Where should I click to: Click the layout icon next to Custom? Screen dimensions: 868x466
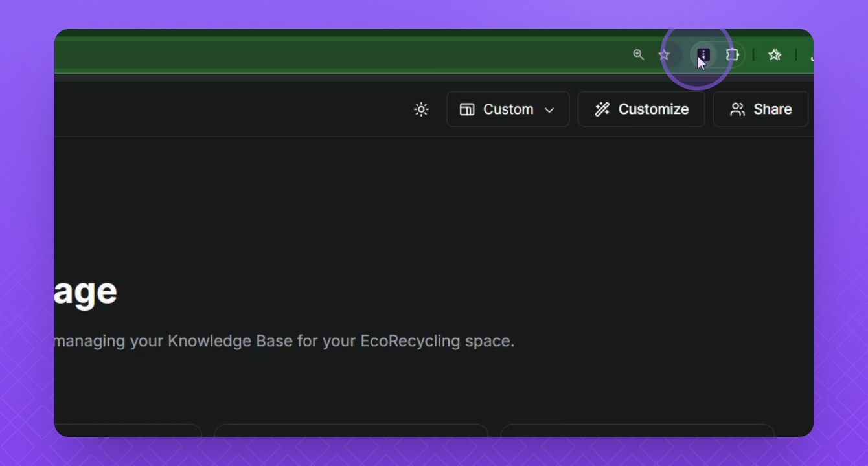click(467, 109)
